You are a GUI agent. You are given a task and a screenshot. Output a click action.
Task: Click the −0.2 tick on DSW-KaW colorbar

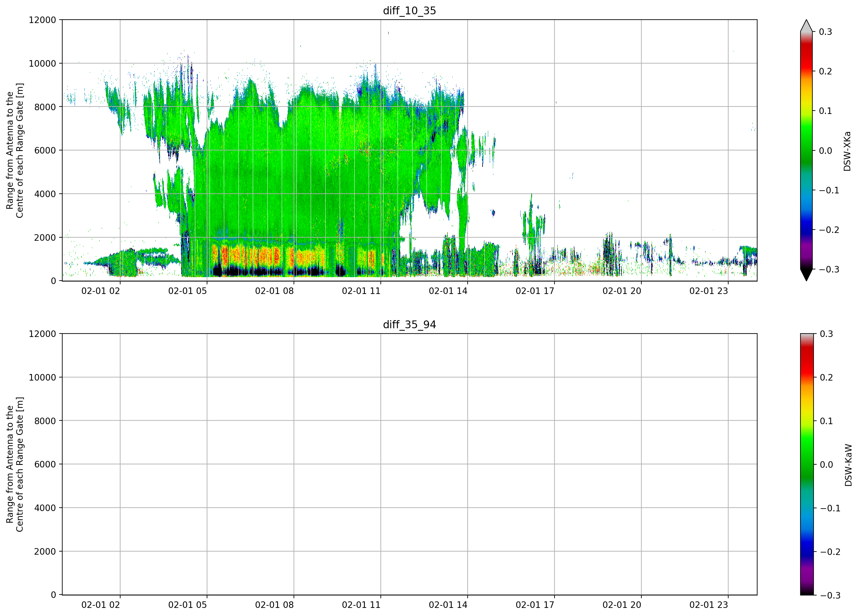pyautogui.click(x=830, y=552)
